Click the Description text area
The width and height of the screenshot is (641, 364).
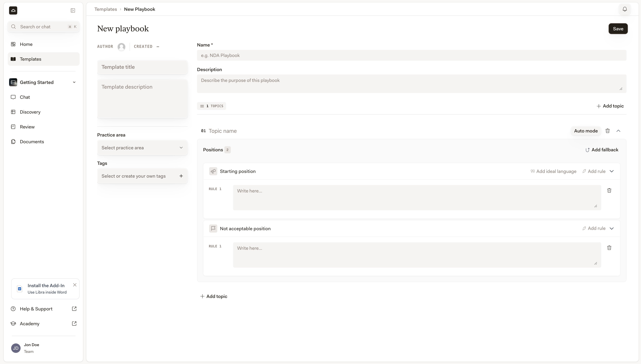412,84
